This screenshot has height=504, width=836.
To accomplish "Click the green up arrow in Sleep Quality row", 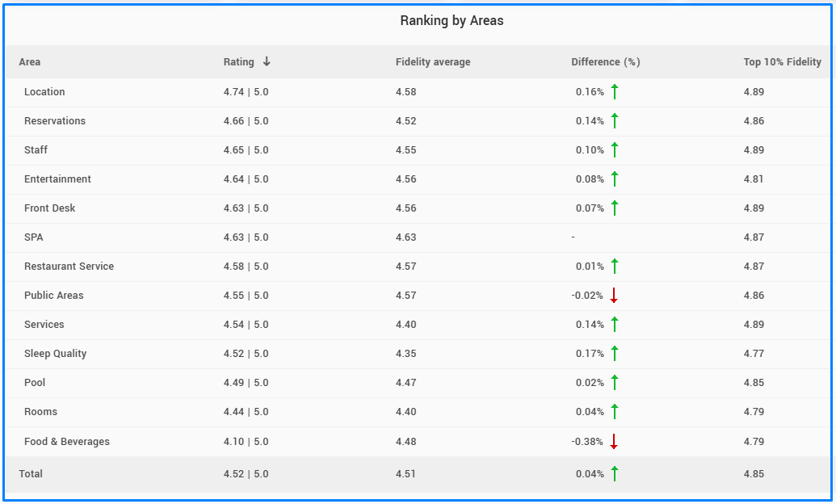I will (x=614, y=354).
